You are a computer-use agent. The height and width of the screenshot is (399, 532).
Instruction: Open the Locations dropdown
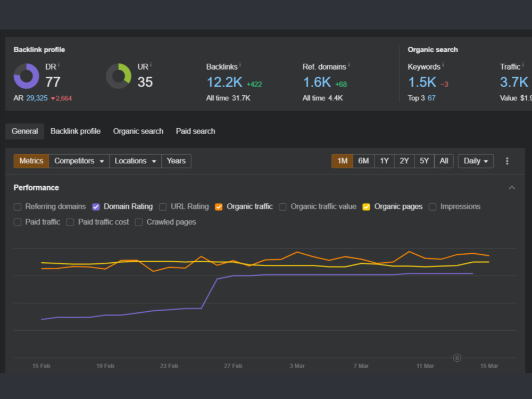tap(135, 161)
